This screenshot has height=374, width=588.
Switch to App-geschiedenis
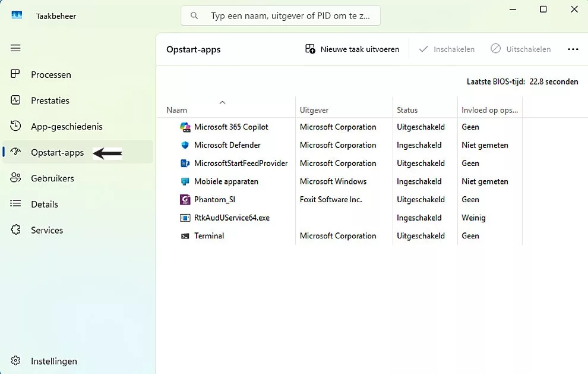[x=78, y=127]
